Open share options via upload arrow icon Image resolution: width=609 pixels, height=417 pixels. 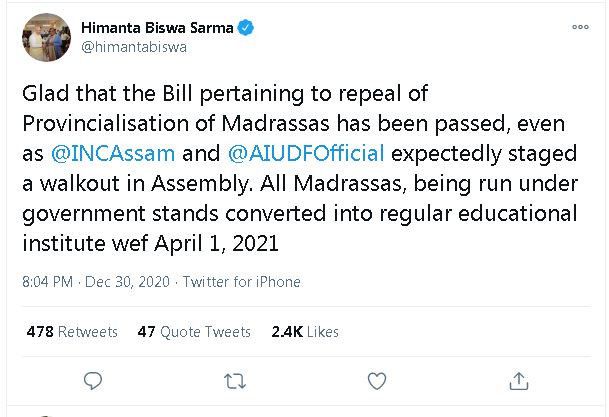click(x=519, y=381)
